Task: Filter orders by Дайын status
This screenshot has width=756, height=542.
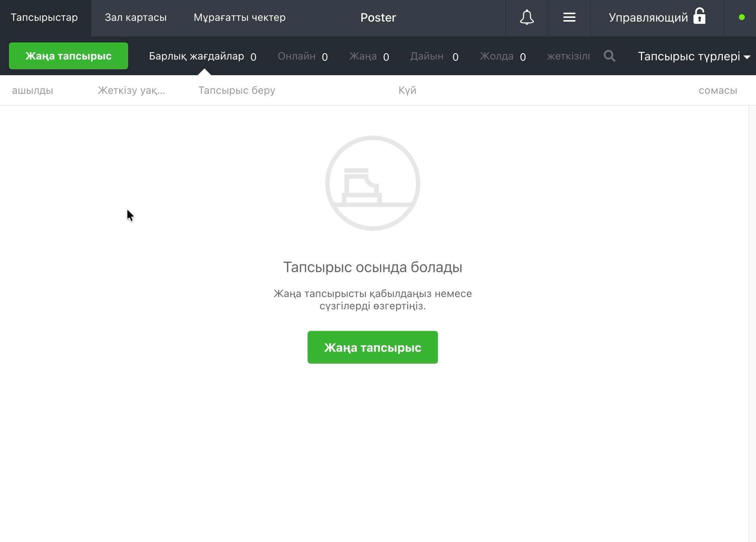Action: [434, 56]
